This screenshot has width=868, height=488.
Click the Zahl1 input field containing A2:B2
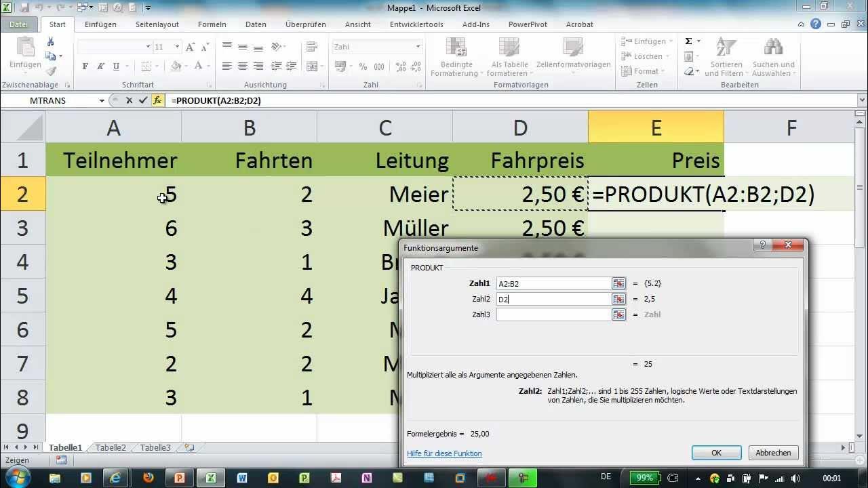click(x=553, y=283)
